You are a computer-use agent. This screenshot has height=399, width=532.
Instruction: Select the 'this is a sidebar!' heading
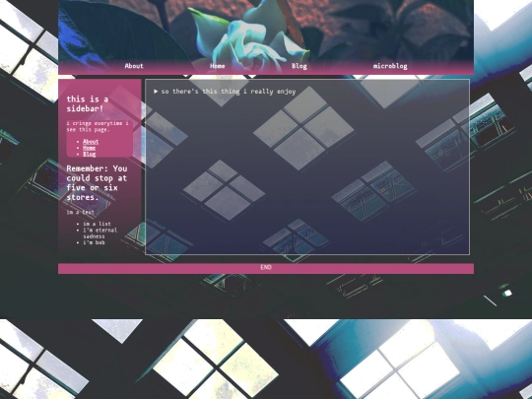tap(88, 103)
